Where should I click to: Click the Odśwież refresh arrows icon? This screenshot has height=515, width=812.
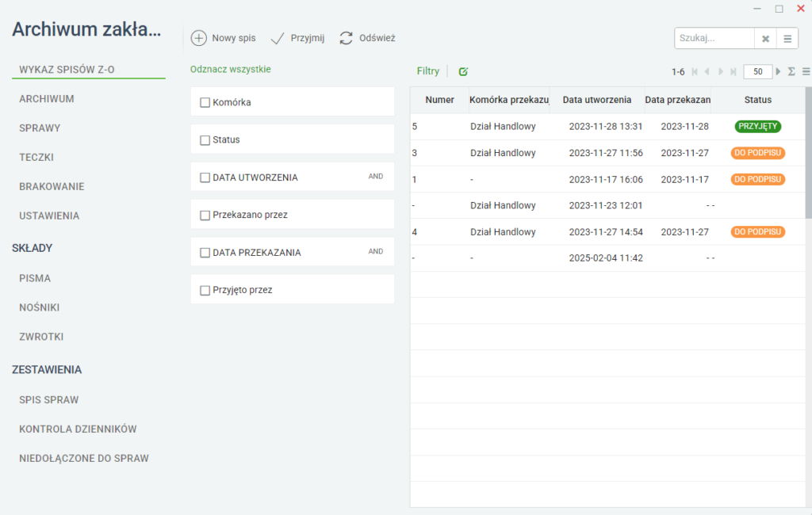pyautogui.click(x=346, y=38)
